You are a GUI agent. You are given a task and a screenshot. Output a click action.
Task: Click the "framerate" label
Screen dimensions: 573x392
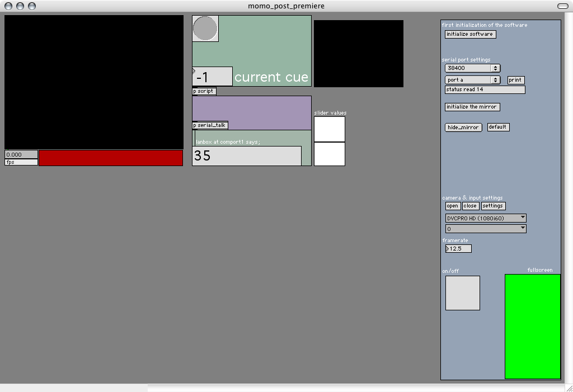click(455, 240)
